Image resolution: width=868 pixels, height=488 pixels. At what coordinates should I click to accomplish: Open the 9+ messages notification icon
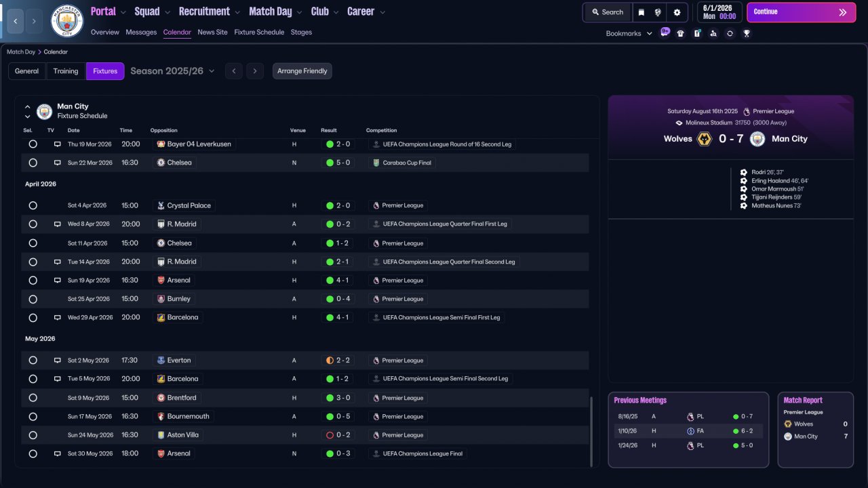click(x=665, y=33)
